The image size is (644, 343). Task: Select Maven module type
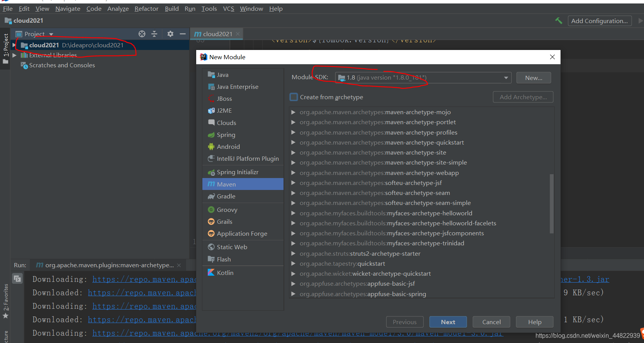point(243,184)
